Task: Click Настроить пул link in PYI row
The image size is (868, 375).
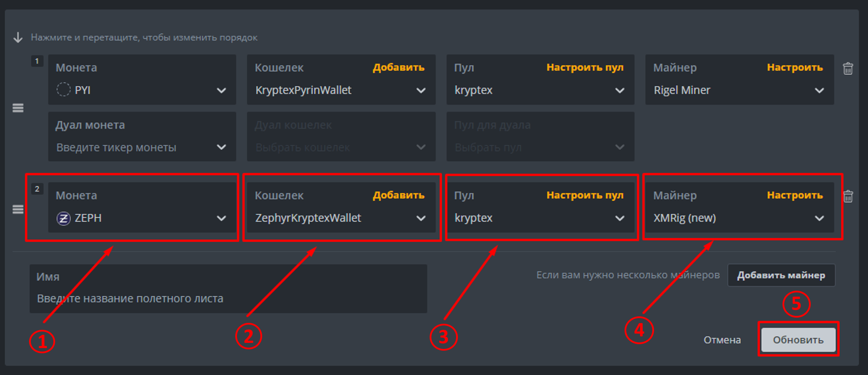Action: coord(585,68)
